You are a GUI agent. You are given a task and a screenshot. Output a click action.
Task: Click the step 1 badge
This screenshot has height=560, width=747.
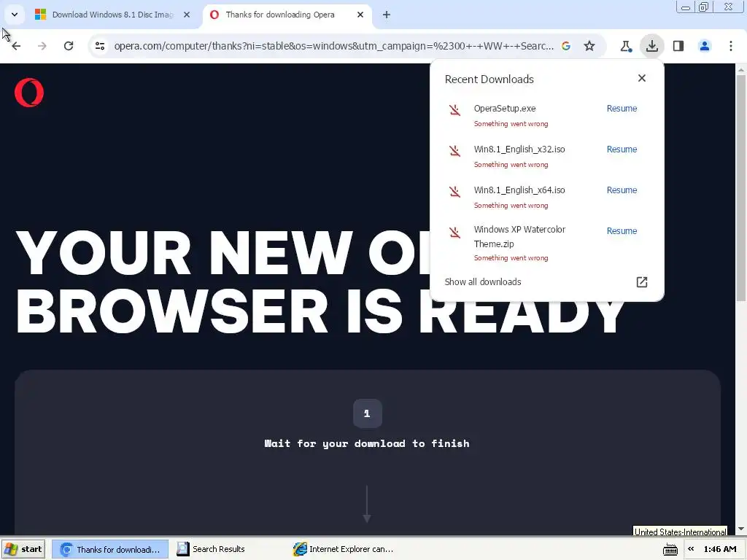[368, 413]
